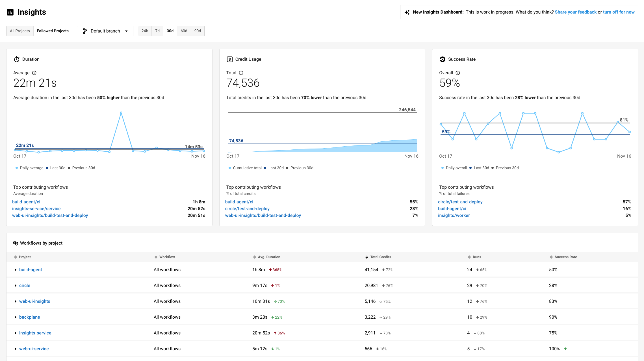This screenshot has height=361, width=644.
Task: Toggle Cumulative total legend in Credit chart
Action: click(x=245, y=168)
